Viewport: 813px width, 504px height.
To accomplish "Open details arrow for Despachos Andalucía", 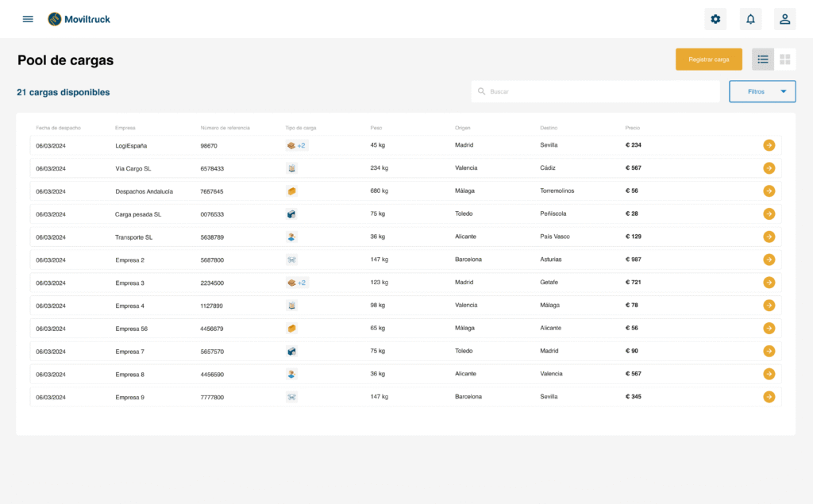I will tap(769, 191).
